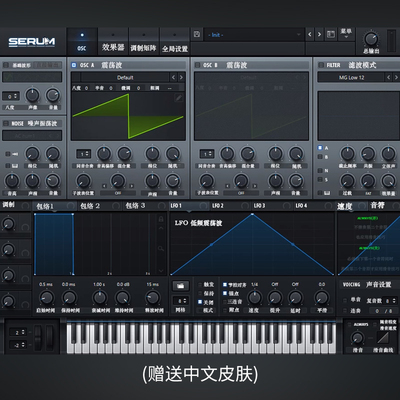Screen dimensions: 400x400
Task: Open the OSC B warp mode Off selector
Action: click(241, 193)
